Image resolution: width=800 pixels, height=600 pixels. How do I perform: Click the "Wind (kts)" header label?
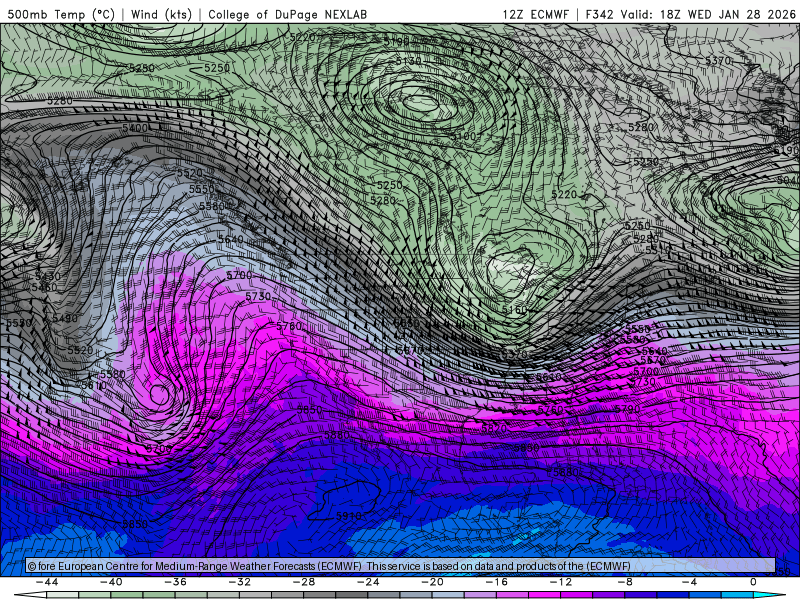click(161, 14)
